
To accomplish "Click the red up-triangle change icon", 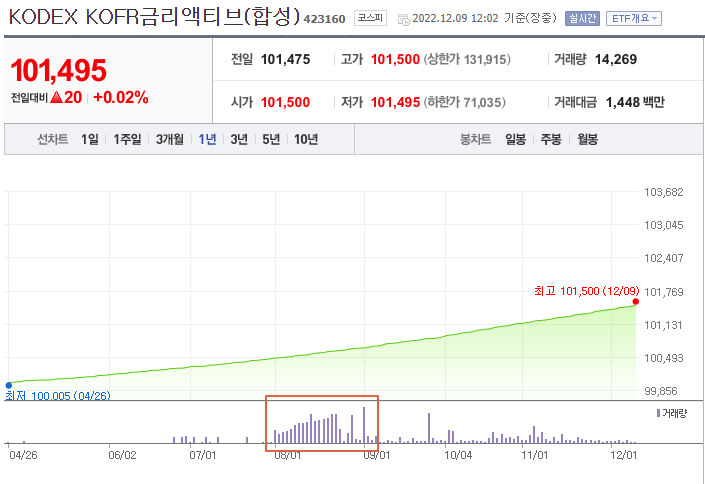I will (56, 97).
